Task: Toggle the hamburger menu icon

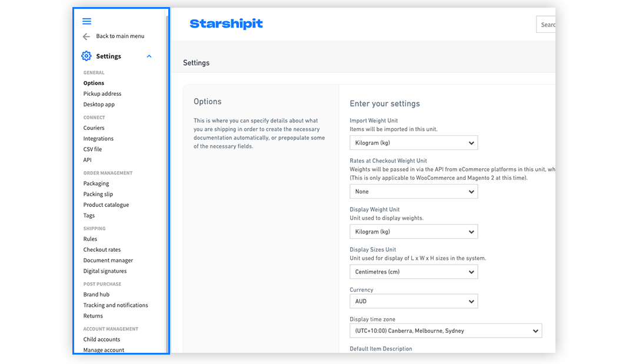Action: pyautogui.click(x=86, y=21)
